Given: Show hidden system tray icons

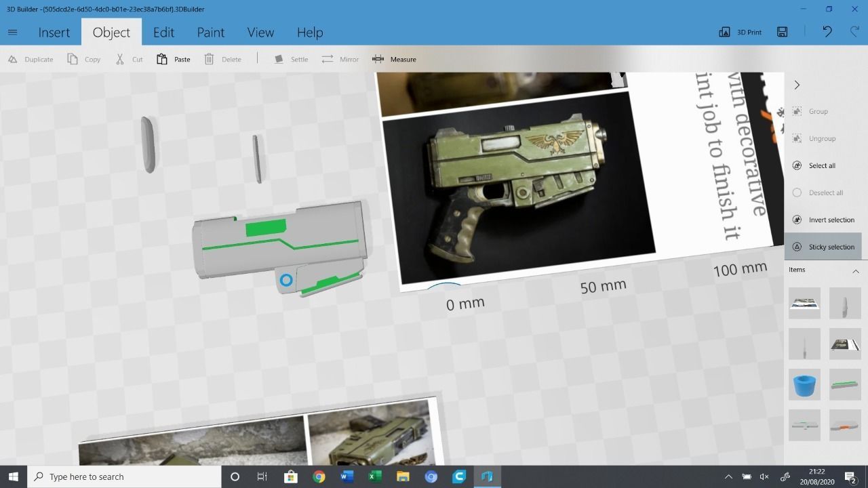Looking at the screenshot, I should click(x=729, y=476).
